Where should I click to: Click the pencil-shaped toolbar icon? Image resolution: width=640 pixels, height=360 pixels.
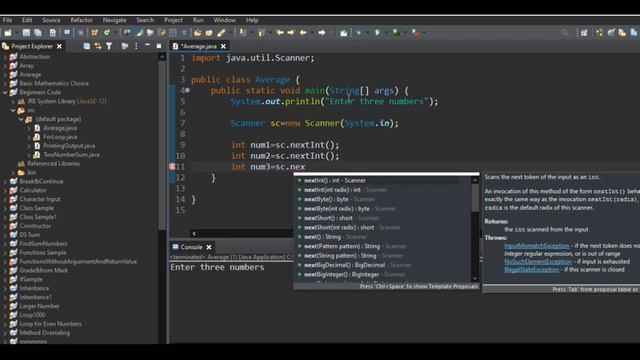[x=221, y=33]
